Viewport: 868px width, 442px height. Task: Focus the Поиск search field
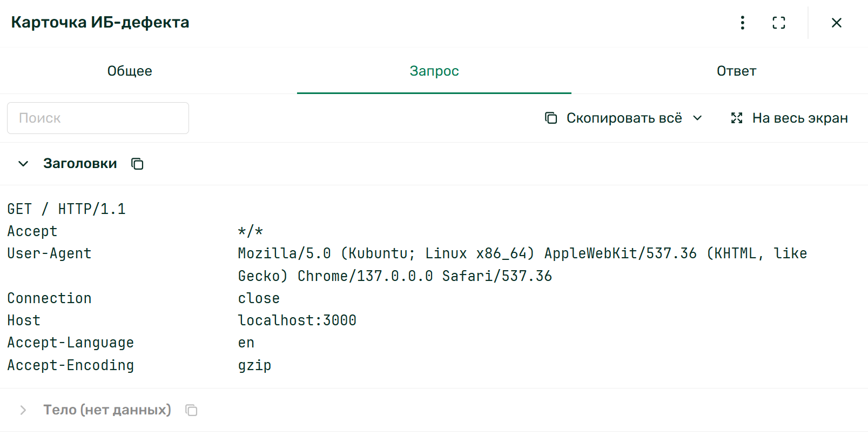coord(98,118)
